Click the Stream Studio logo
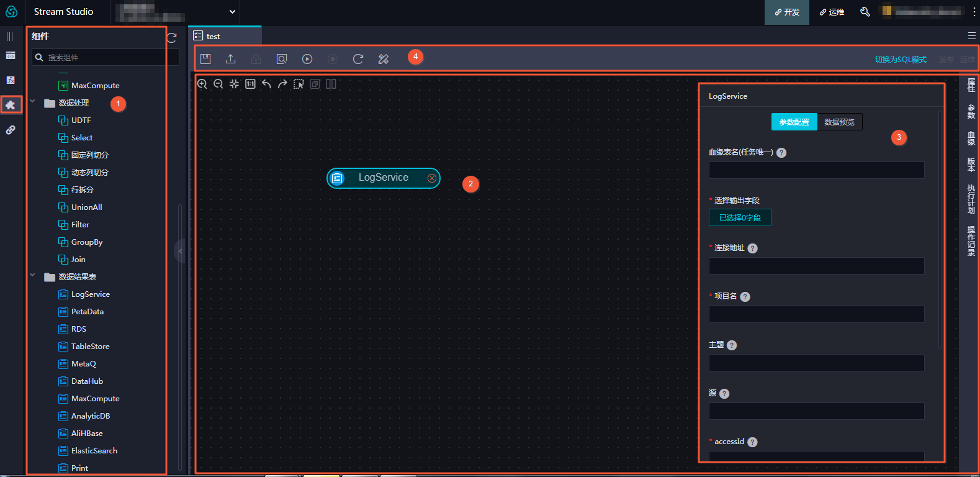Screen dimensions: 980x477 pyautogui.click(x=11, y=12)
